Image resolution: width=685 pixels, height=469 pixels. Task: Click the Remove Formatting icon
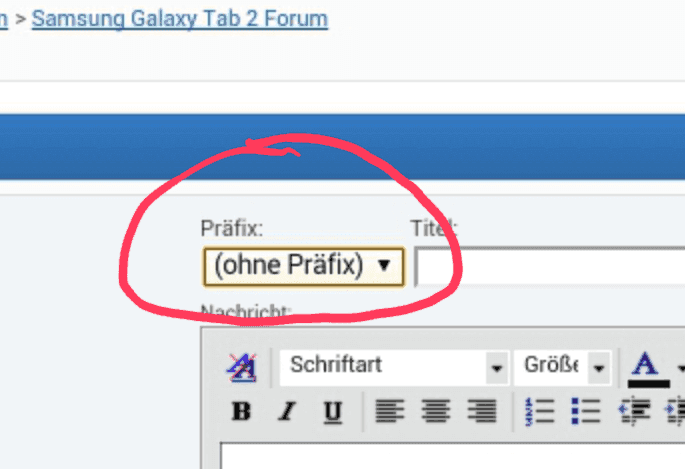[242, 367]
